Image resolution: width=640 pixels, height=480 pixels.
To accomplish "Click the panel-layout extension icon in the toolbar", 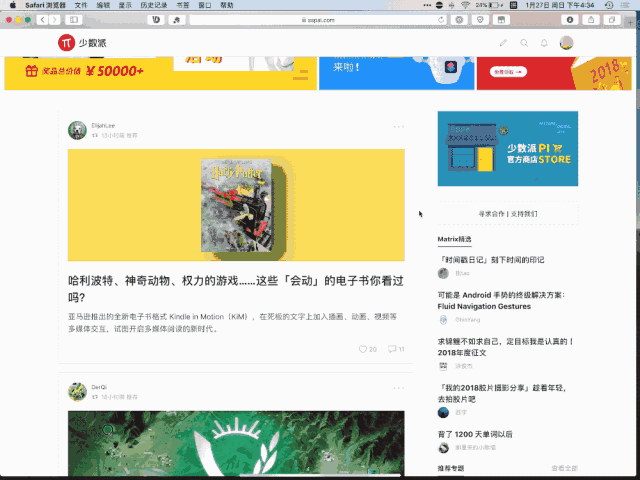I will pyautogui.click(x=501, y=20).
